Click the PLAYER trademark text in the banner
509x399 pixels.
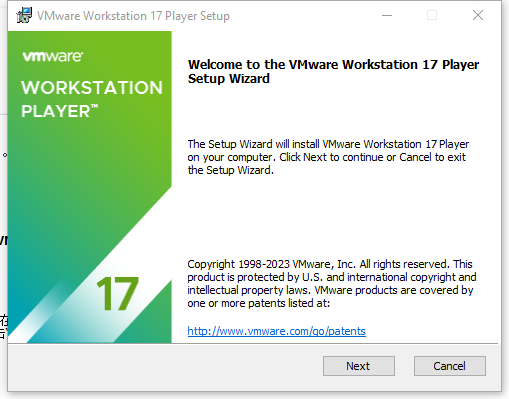60,111
